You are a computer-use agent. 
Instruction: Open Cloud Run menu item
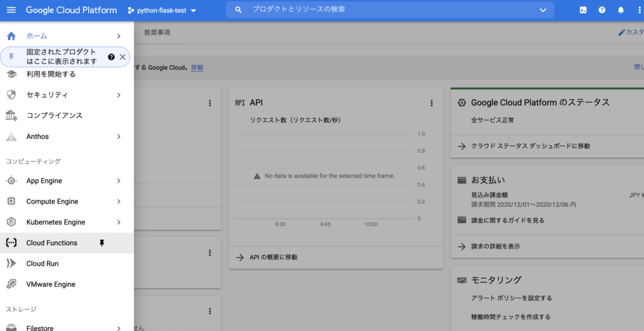click(67, 264)
